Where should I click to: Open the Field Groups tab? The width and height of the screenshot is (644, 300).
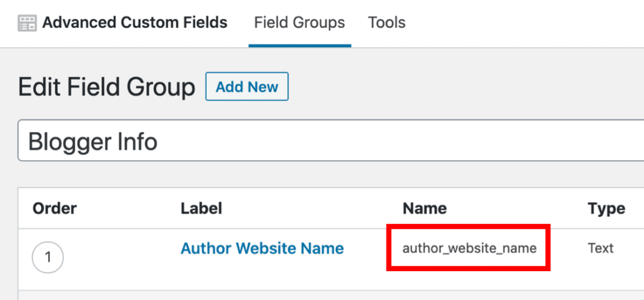(299, 23)
